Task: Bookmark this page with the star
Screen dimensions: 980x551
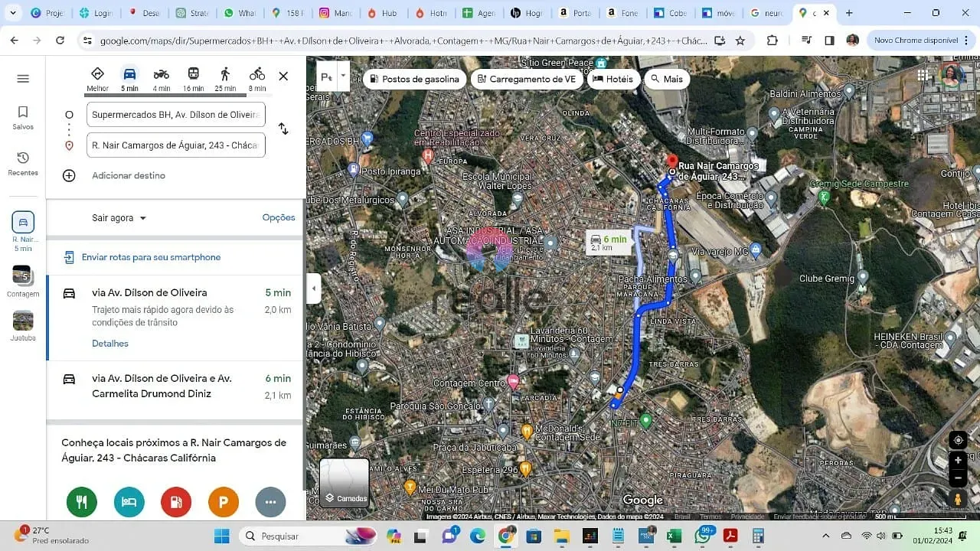Action: coord(740,41)
